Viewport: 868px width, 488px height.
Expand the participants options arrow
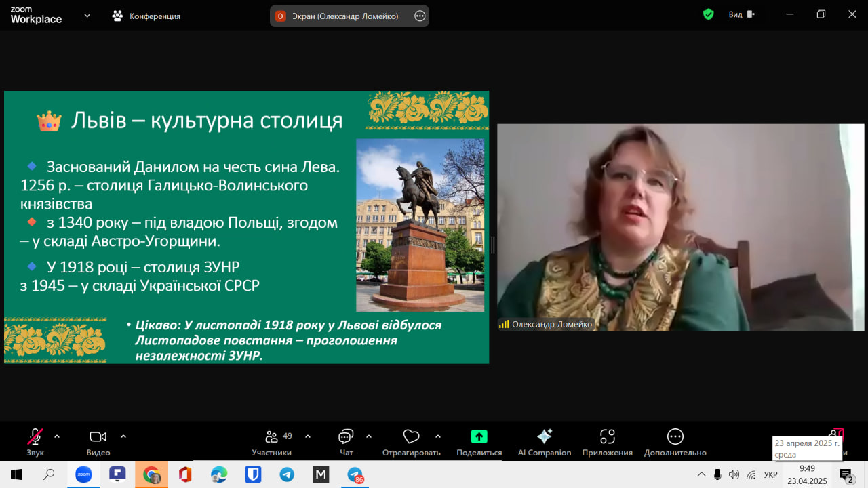(308, 436)
